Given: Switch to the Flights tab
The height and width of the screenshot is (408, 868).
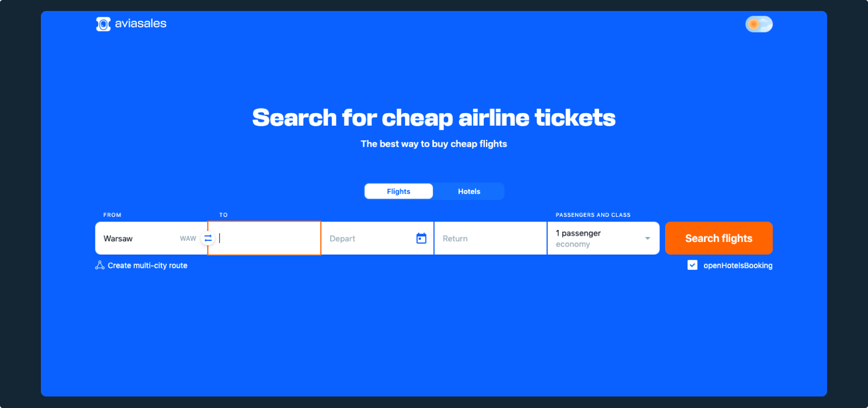Looking at the screenshot, I should pyautogui.click(x=398, y=191).
